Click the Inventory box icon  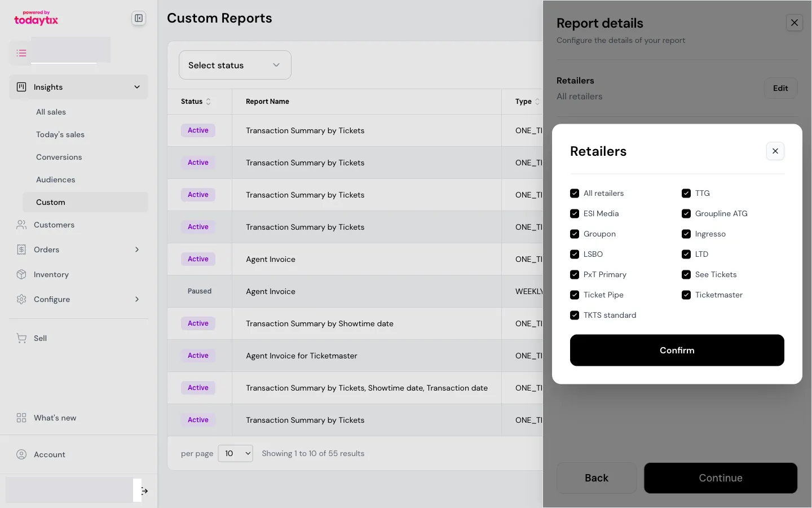coord(21,274)
